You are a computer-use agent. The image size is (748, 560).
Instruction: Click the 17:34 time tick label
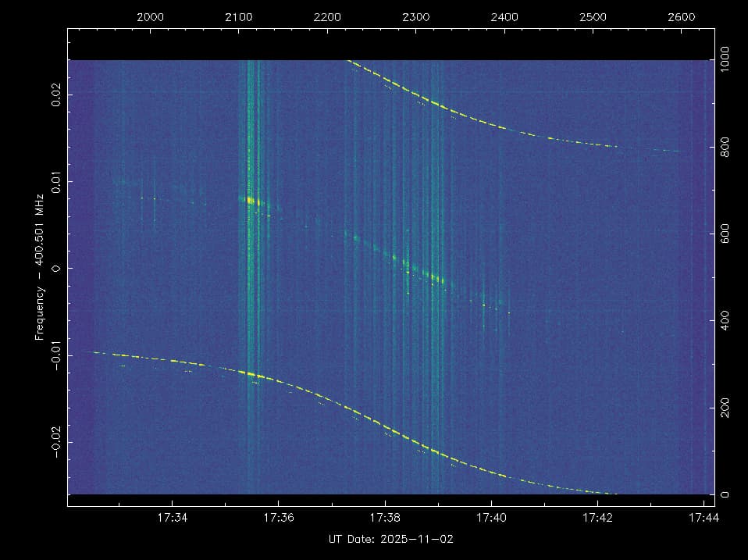click(172, 517)
